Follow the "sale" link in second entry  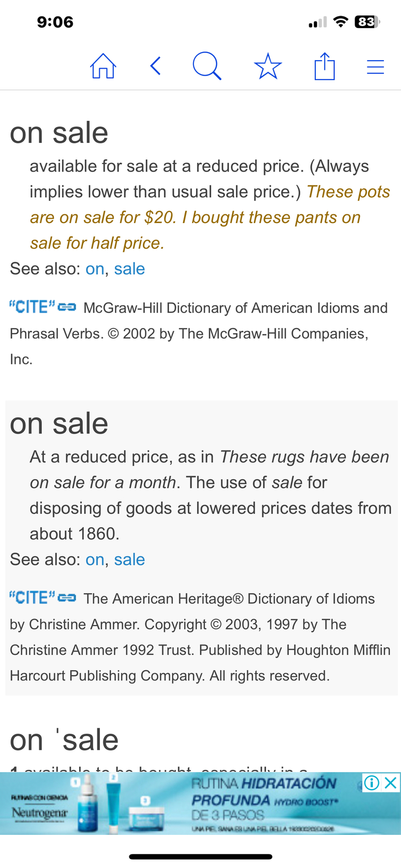(129, 559)
